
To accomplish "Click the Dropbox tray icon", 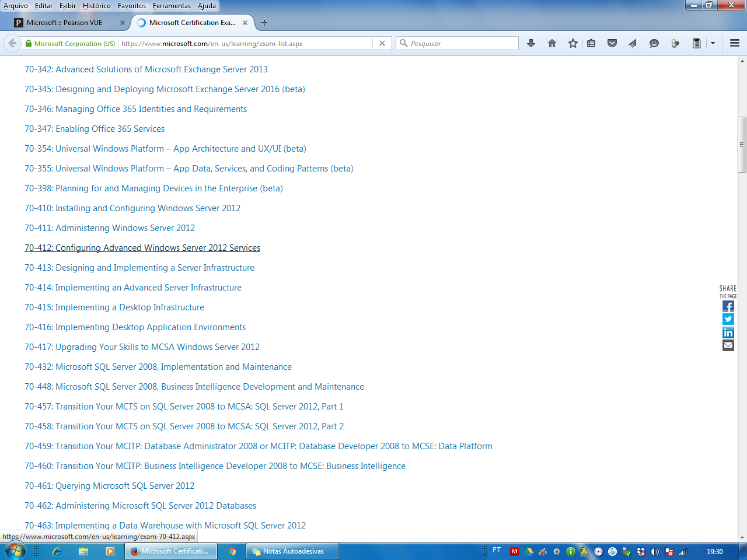I will pos(641,551).
